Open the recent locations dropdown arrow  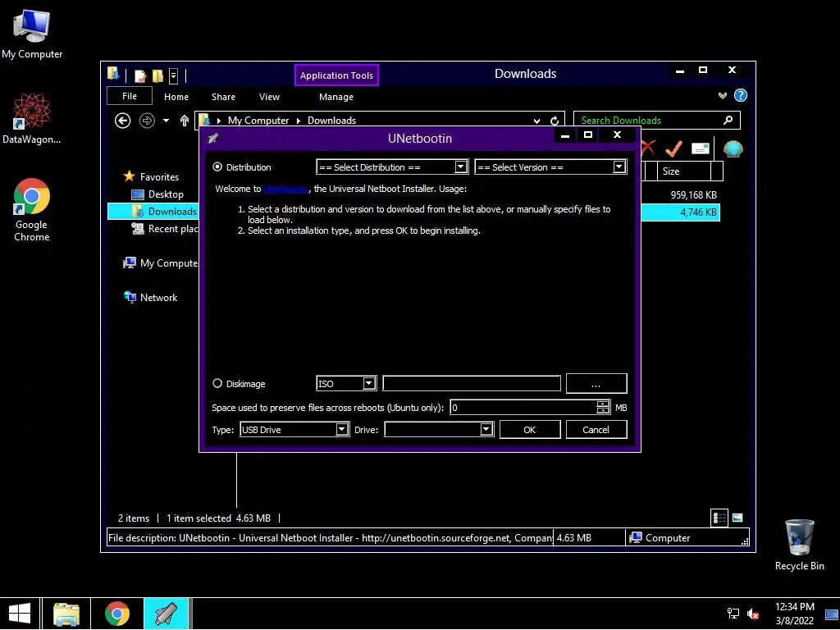[166, 121]
